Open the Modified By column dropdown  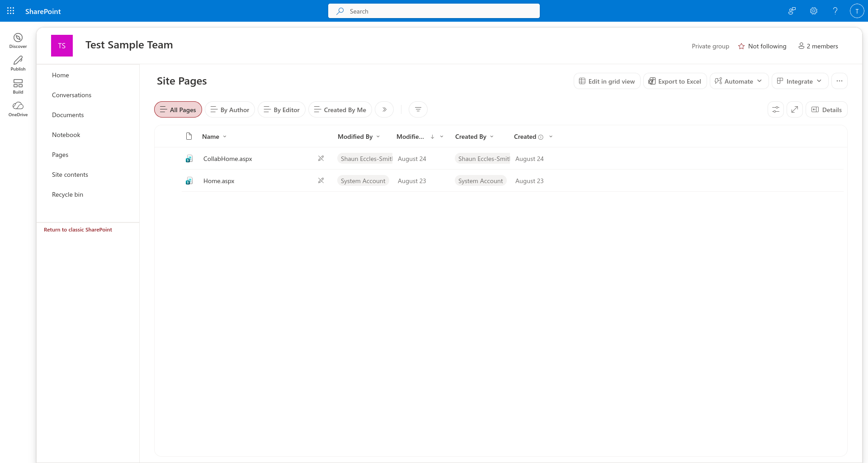[x=359, y=137]
